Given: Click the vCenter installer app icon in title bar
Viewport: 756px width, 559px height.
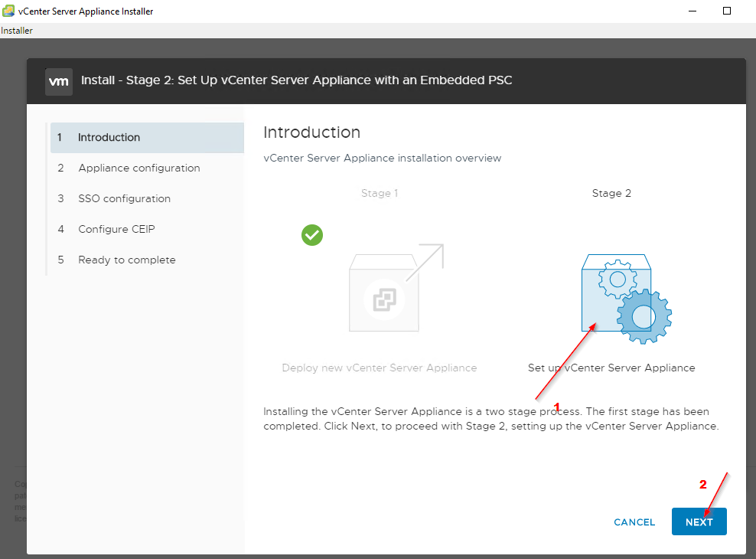Looking at the screenshot, I should [x=8, y=11].
